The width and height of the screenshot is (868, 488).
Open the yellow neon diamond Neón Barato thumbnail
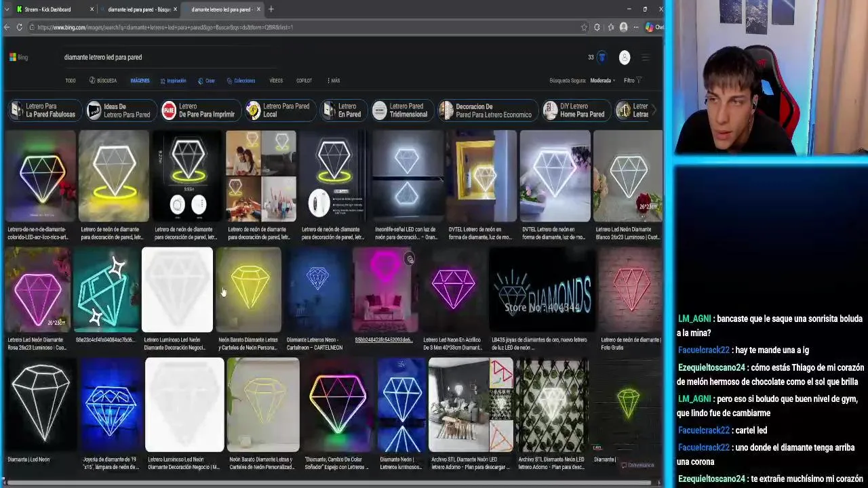coord(248,289)
